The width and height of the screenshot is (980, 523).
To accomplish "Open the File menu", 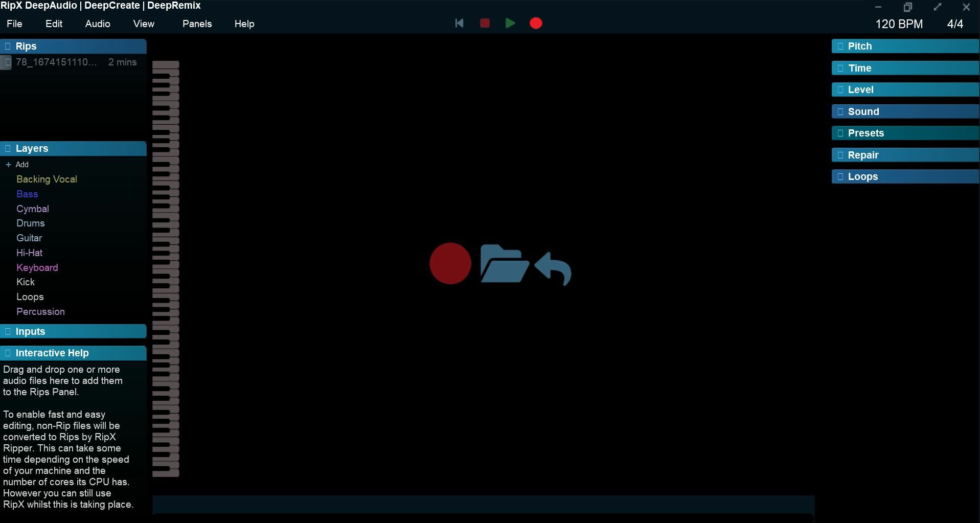I will click(14, 24).
